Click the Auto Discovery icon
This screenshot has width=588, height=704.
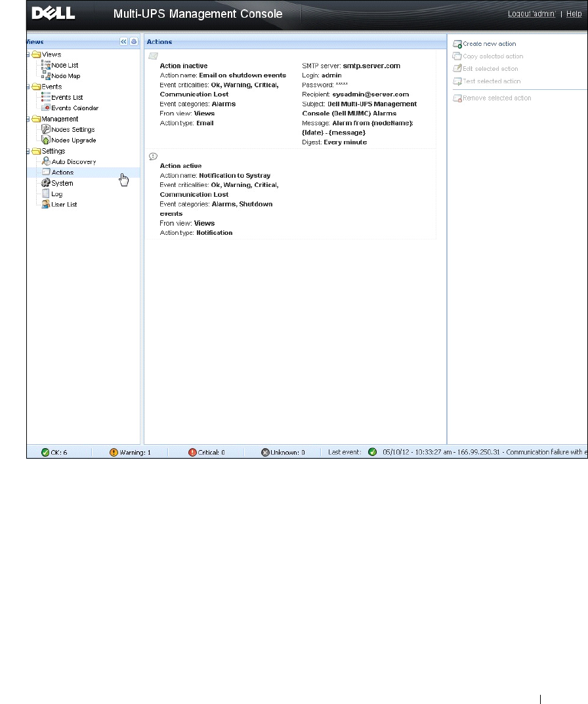(46, 161)
